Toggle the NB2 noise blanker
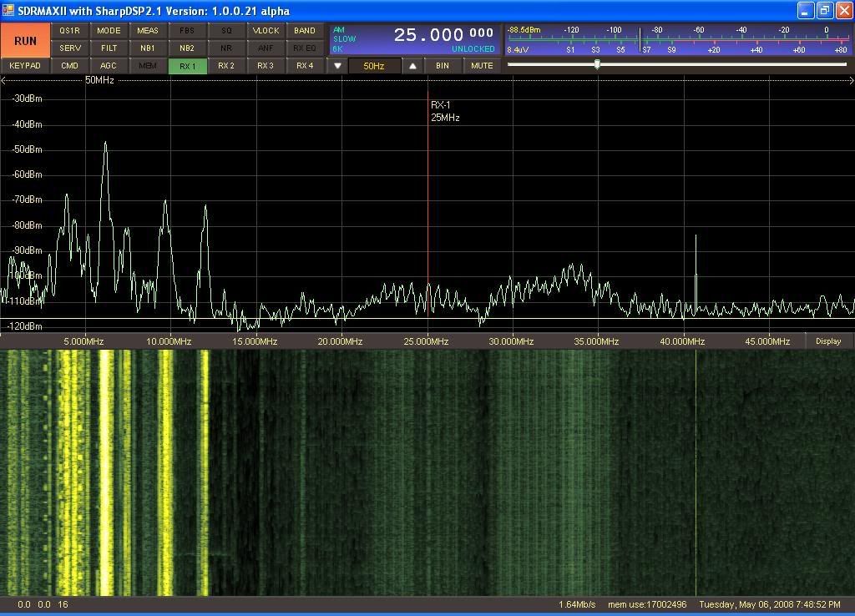 [187, 48]
